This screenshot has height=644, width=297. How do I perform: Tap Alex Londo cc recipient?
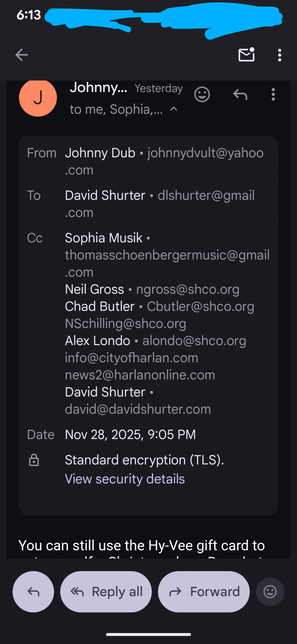coord(97,341)
